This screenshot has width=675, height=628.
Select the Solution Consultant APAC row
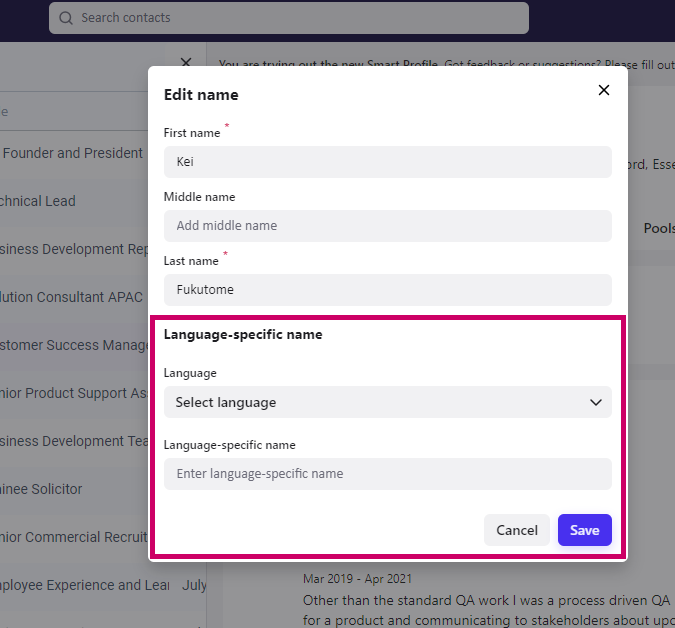point(74,297)
